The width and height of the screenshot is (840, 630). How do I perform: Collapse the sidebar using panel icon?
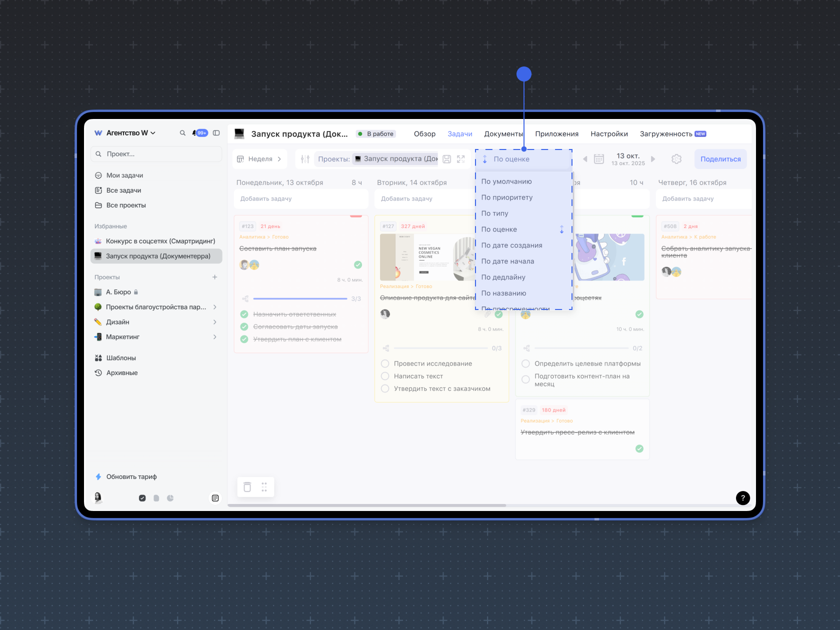216,133
